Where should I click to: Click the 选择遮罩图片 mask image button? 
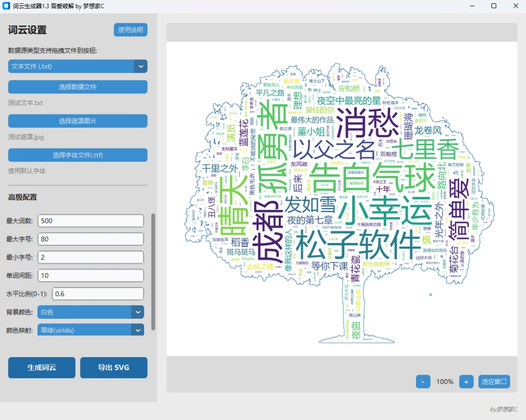click(77, 121)
